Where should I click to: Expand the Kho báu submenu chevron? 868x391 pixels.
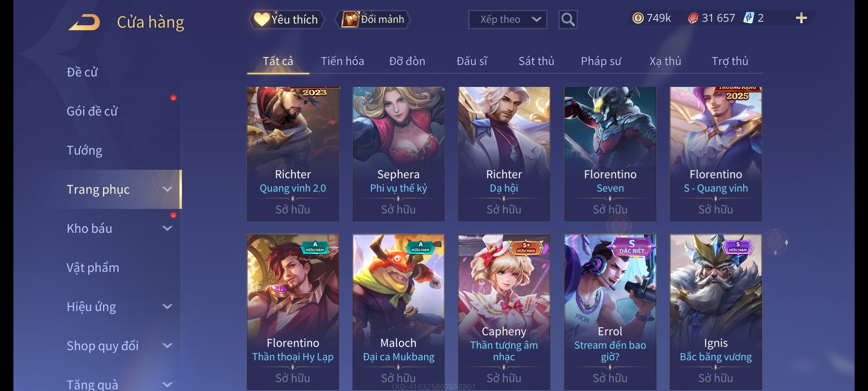tap(167, 228)
